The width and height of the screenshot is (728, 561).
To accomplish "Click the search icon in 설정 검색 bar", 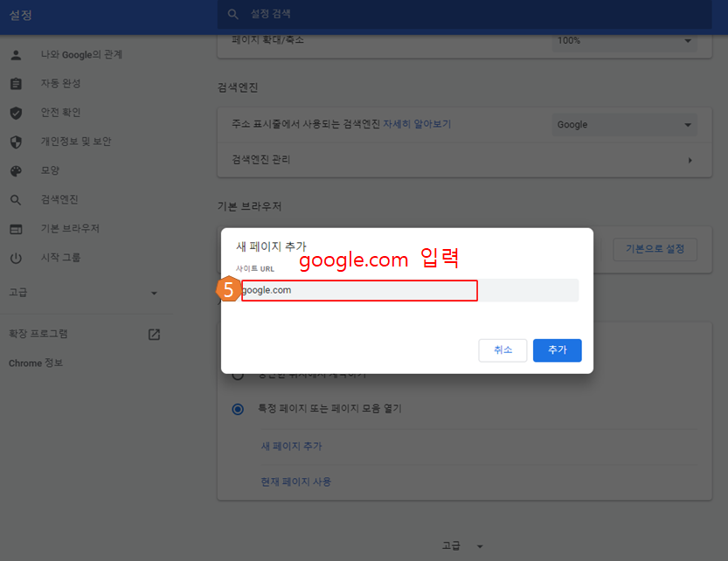I will click(233, 14).
